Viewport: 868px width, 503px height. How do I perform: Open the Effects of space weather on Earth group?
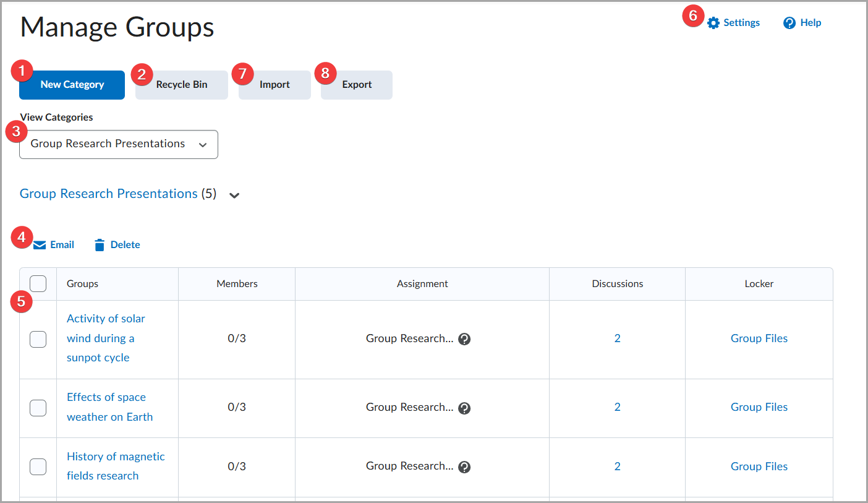[x=109, y=406]
